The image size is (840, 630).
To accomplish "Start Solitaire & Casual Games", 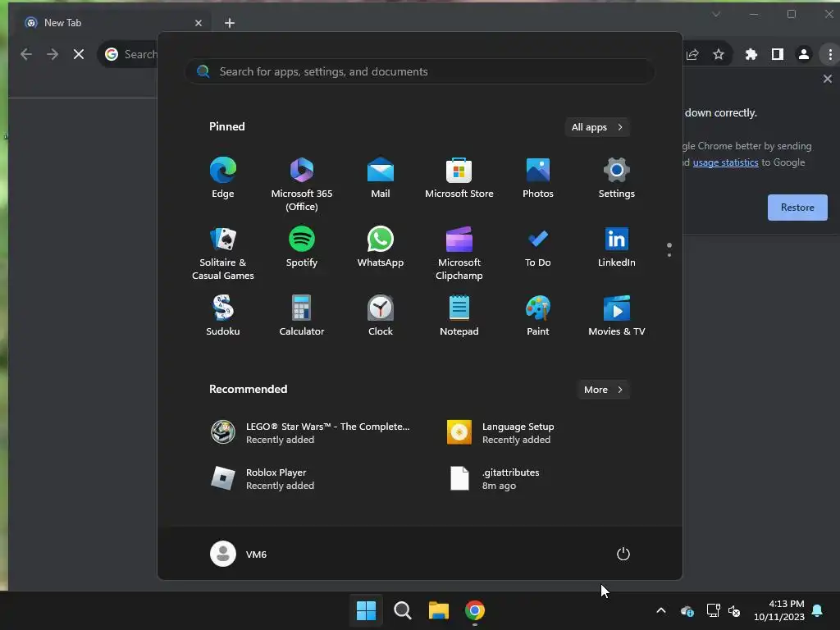I will pyautogui.click(x=223, y=253).
